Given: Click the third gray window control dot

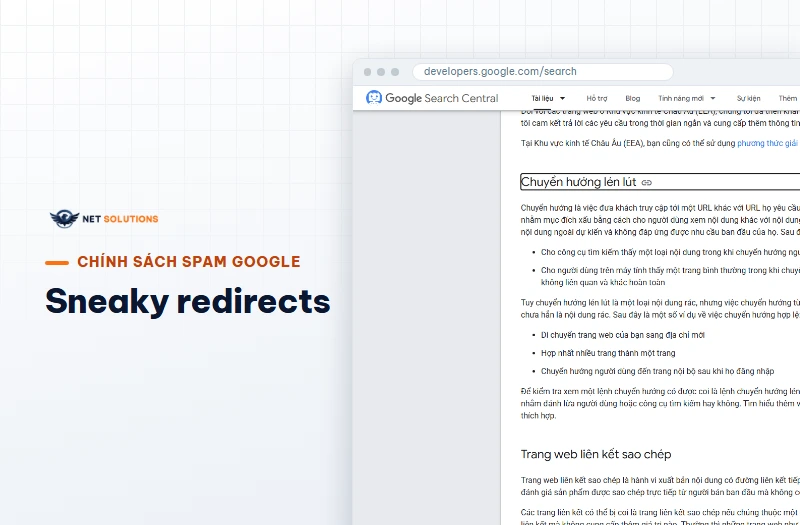Looking at the screenshot, I should (395, 72).
